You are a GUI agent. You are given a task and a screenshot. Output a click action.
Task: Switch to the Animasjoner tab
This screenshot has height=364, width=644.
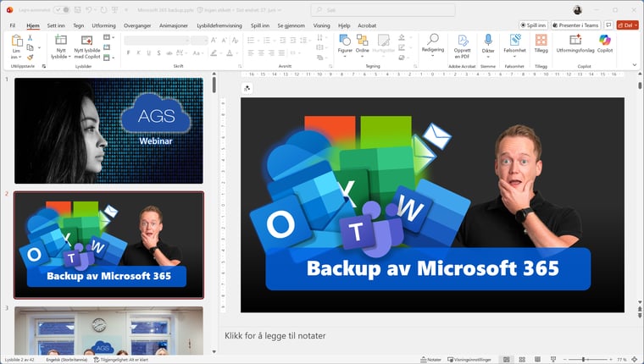point(174,25)
